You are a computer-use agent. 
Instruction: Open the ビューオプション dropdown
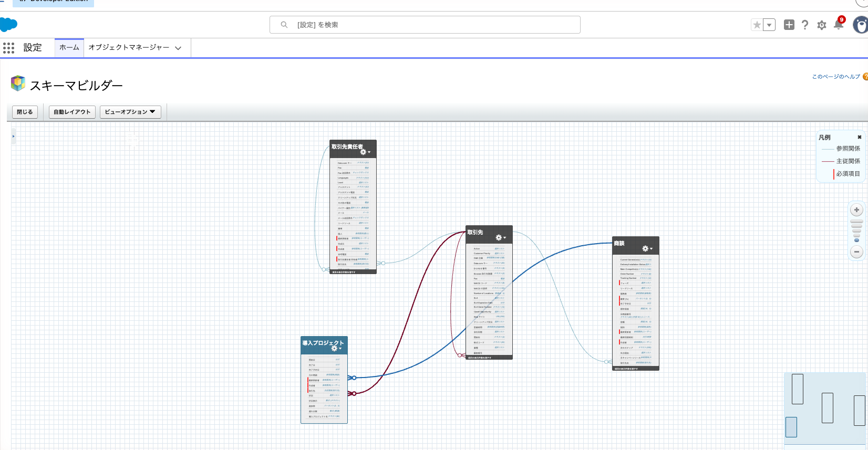pos(130,112)
